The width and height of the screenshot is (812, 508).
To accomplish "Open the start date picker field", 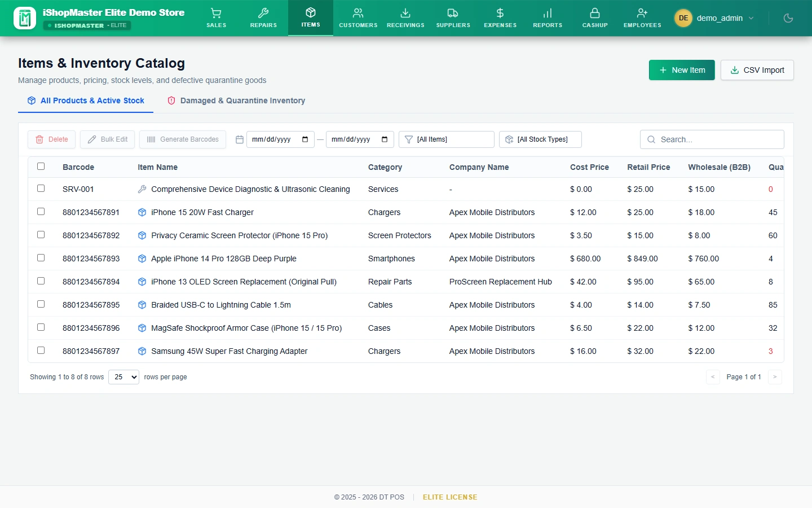I will (280, 139).
